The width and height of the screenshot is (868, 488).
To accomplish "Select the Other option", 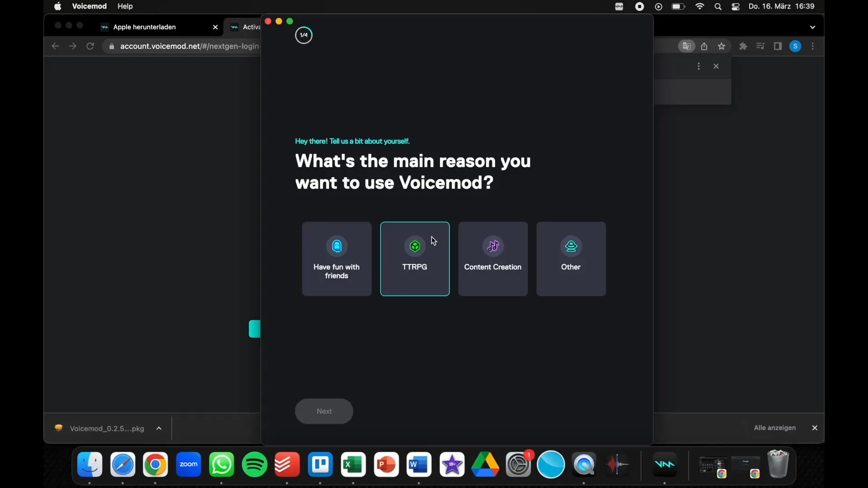I will [571, 258].
